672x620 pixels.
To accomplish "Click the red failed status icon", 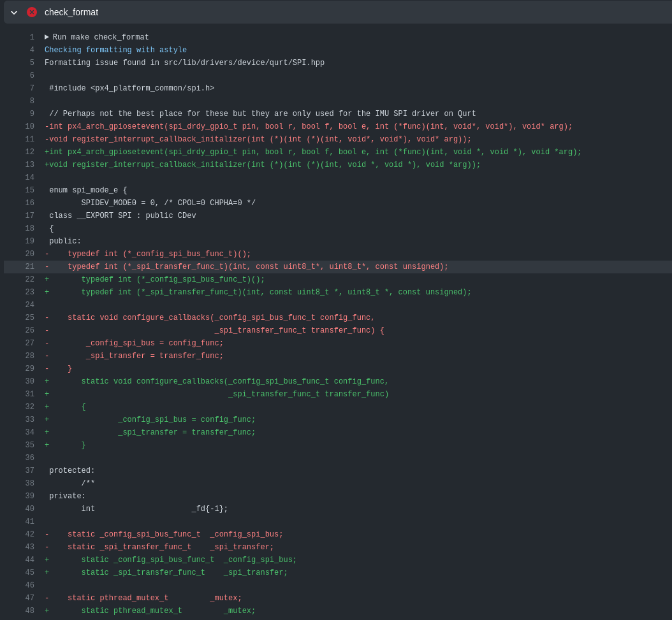I will 32,12.
